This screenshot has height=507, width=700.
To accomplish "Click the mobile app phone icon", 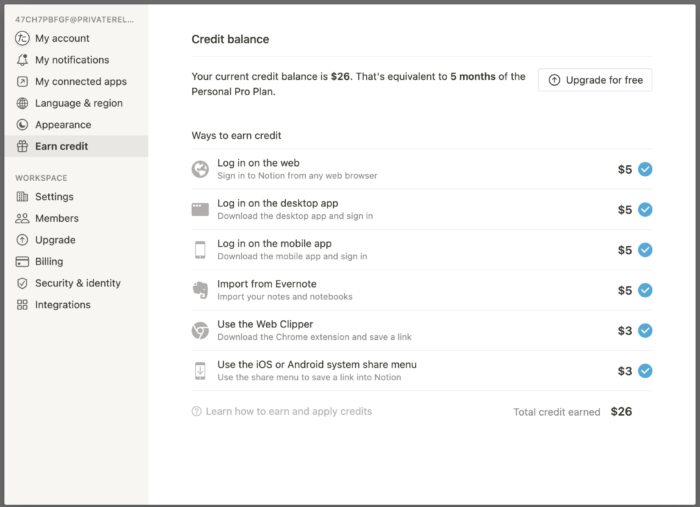I will 200,250.
